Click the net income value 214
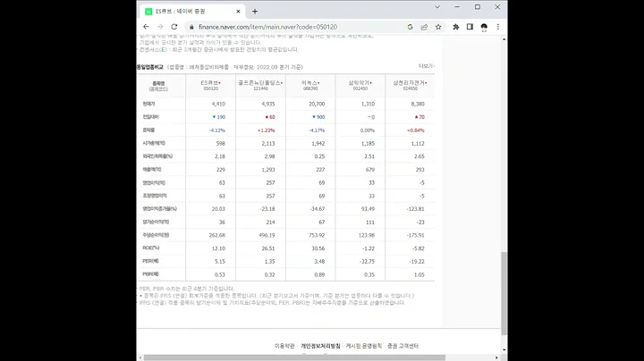This screenshot has width=644, height=361. (270, 222)
